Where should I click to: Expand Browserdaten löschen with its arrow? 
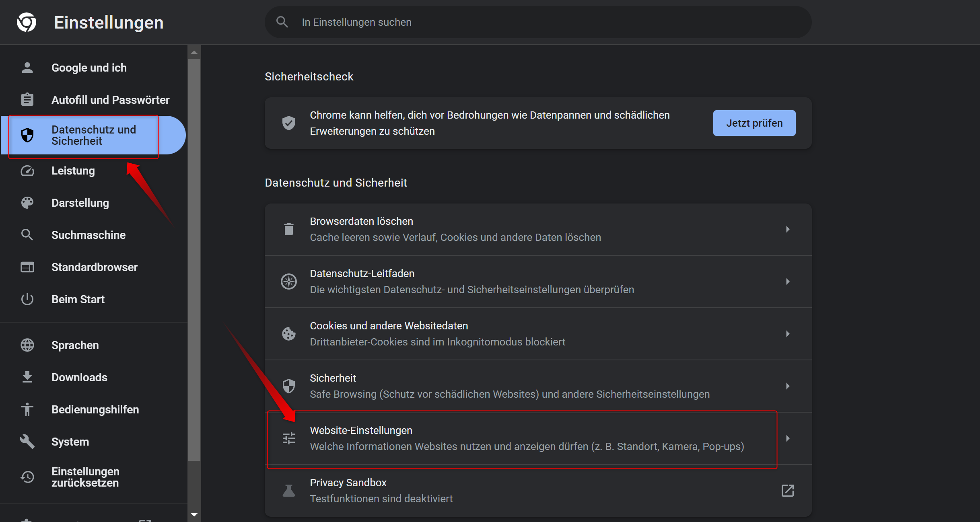point(787,229)
